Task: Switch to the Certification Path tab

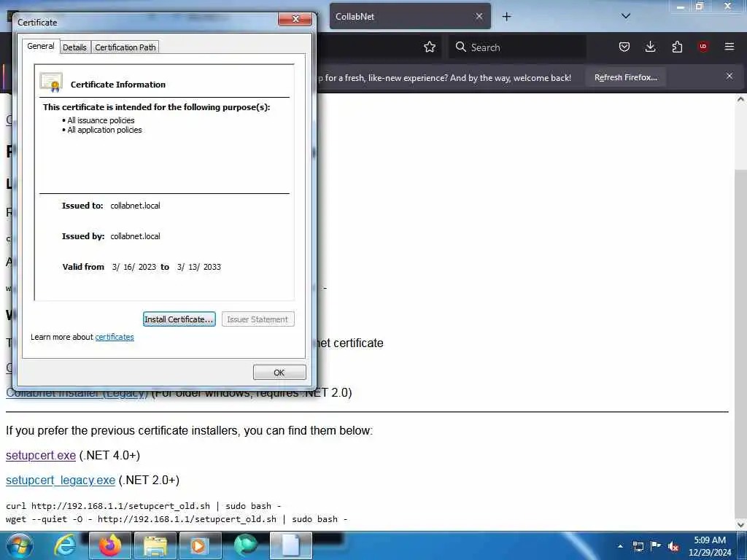Action: tap(125, 47)
